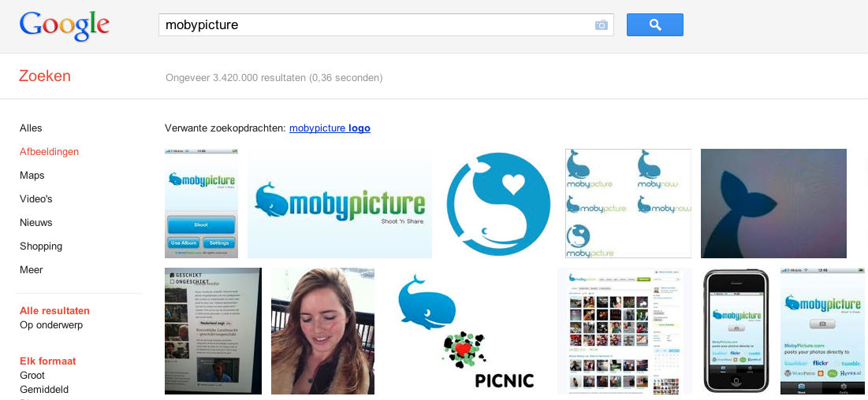This screenshot has height=400, width=868.
Task: Open the black iPhone mobypicture image
Action: coord(736,331)
